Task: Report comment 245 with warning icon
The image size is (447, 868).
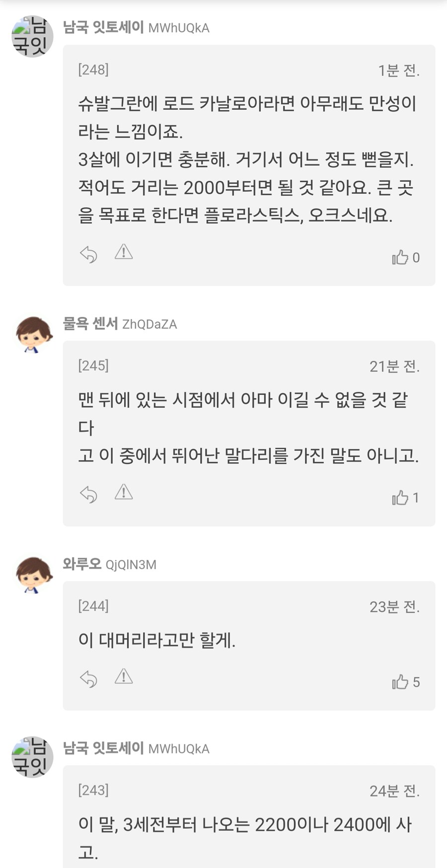Action: coord(124,492)
